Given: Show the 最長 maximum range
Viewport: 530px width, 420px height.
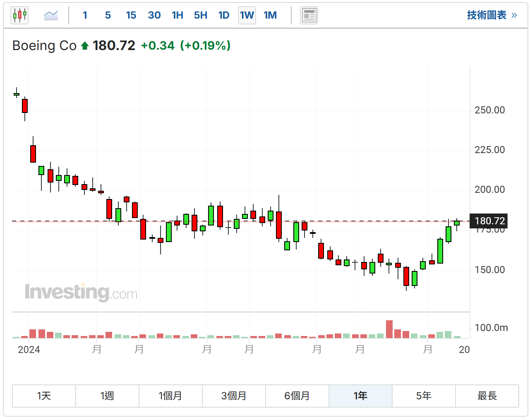Looking at the screenshot, I should pos(487,396).
